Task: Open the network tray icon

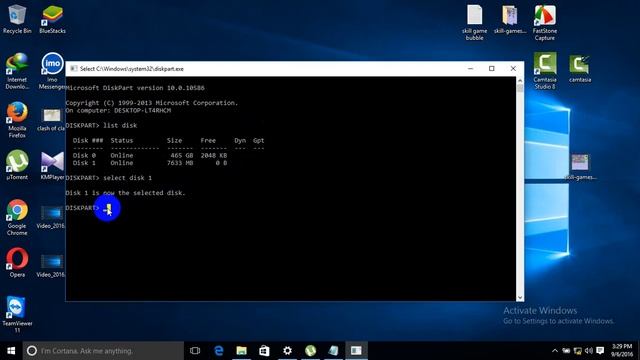Action: [x=578, y=351]
